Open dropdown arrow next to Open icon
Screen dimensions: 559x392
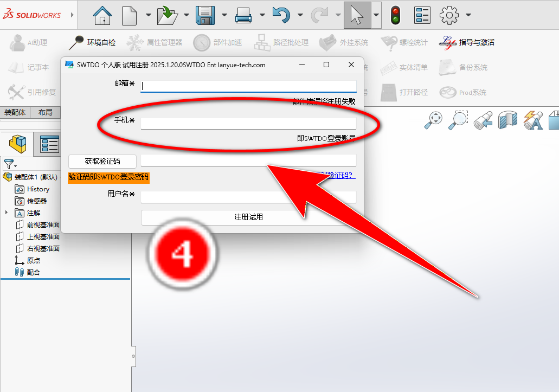tap(186, 15)
